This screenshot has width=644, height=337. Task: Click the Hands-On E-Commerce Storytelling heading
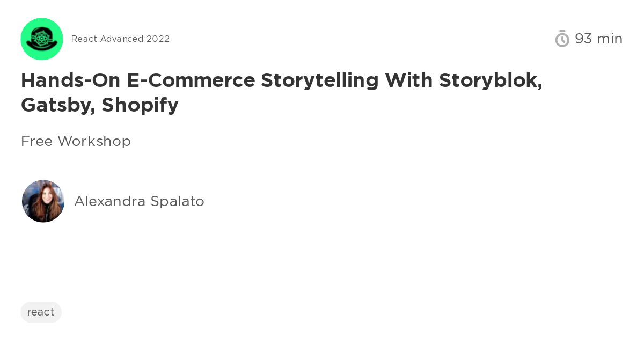pyautogui.click(x=281, y=92)
